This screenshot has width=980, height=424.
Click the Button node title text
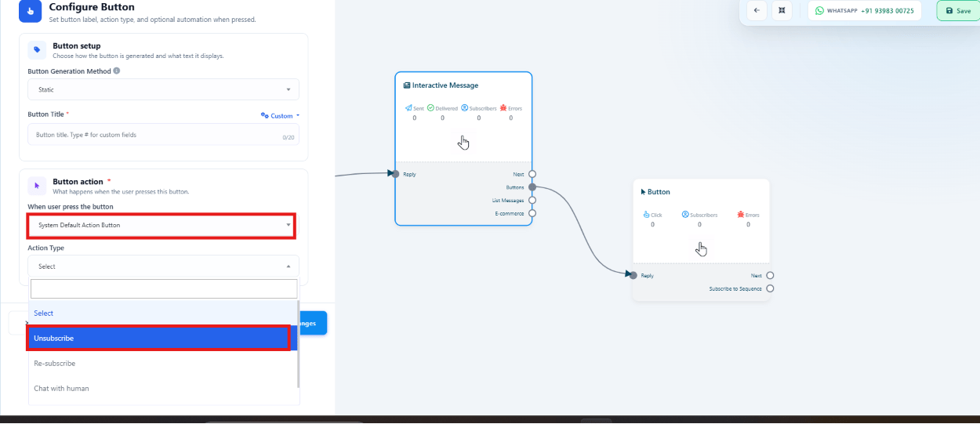(x=659, y=191)
